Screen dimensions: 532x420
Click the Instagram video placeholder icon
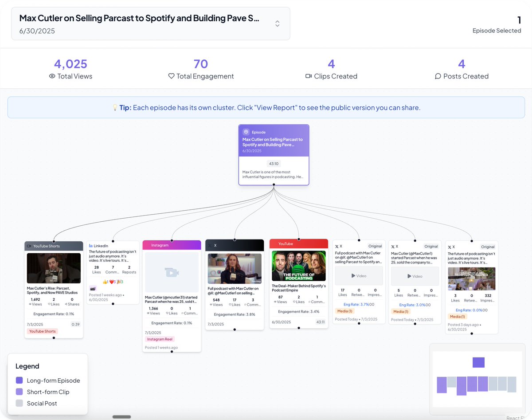172,272
